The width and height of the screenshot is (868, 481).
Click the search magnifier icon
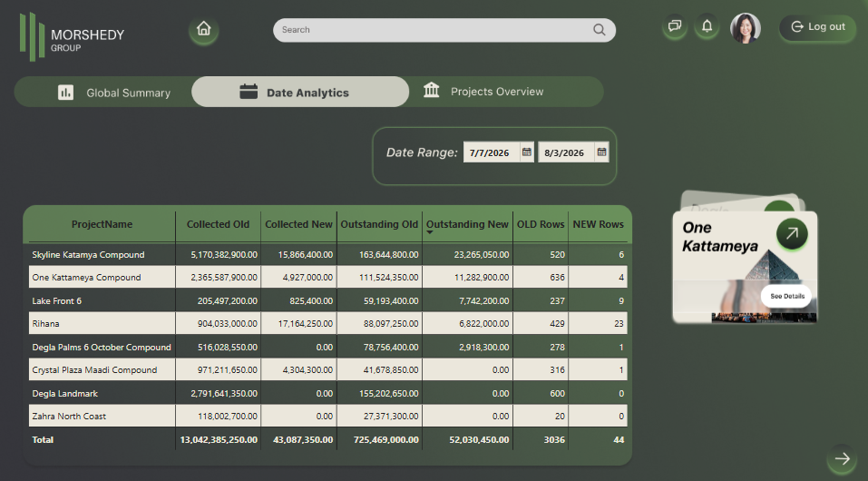click(x=599, y=30)
